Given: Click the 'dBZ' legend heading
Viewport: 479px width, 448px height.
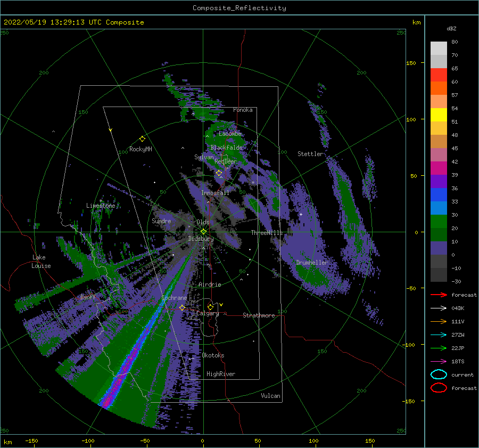Looking at the screenshot, I should click(x=451, y=28).
